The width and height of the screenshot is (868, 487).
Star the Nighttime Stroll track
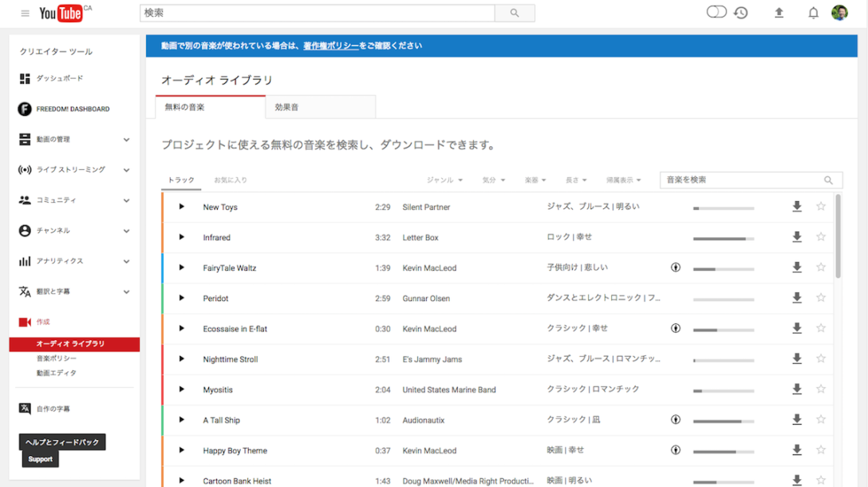(821, 358)
